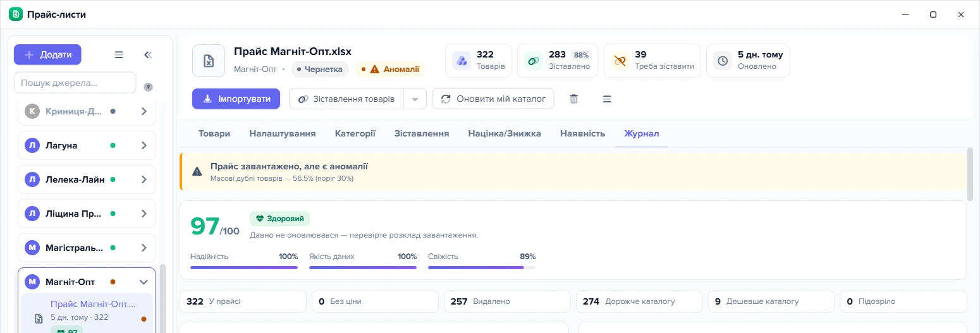Select the 257 Видалено card
Screen dimensions: 980x333
point(507,301)
